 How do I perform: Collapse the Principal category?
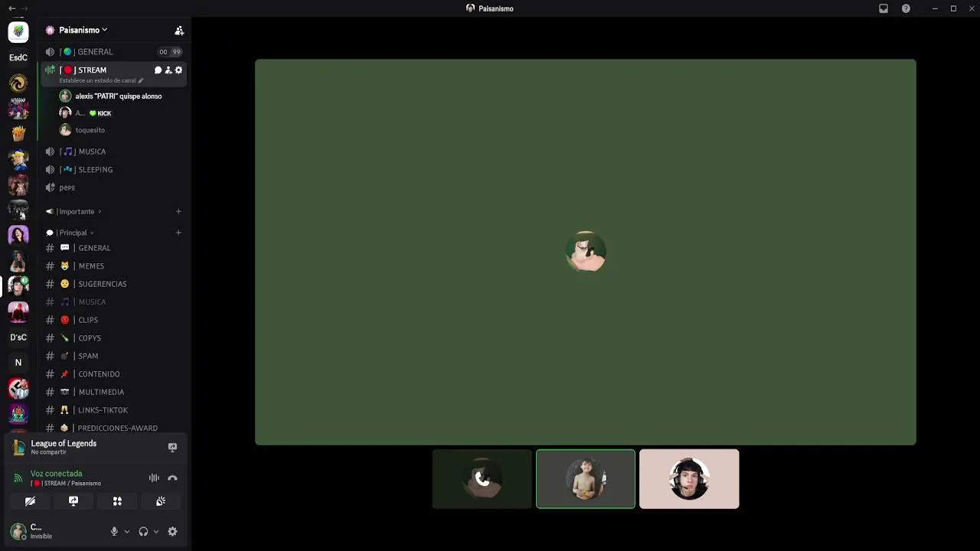click(72, 233)
